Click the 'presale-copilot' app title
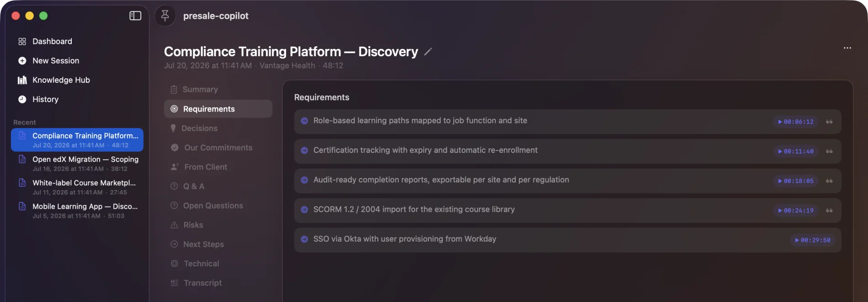This screenshot has height=302, width=868. click(x=216, y=16)
